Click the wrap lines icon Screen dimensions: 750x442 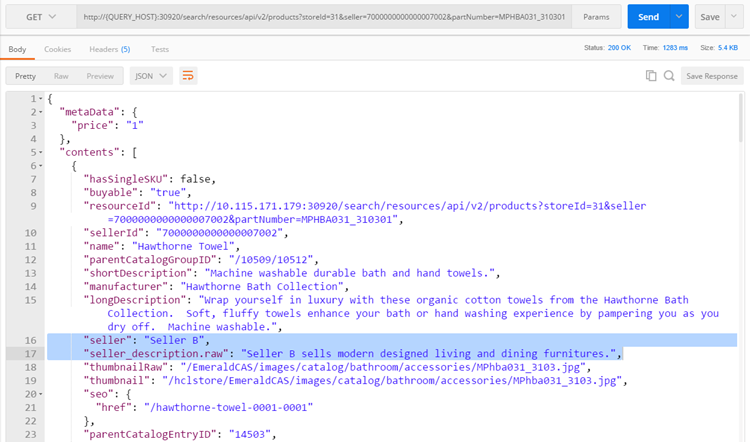tap(188, 76)
